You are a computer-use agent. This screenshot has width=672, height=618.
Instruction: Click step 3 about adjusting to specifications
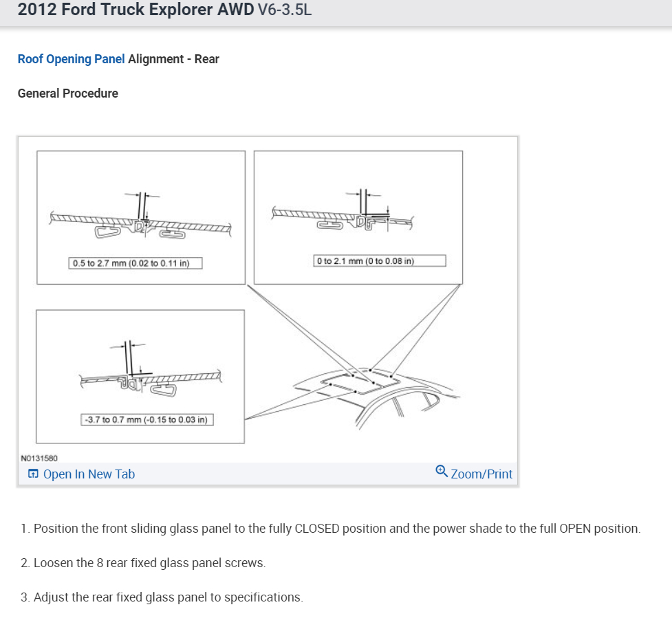(x=161, y=597)
